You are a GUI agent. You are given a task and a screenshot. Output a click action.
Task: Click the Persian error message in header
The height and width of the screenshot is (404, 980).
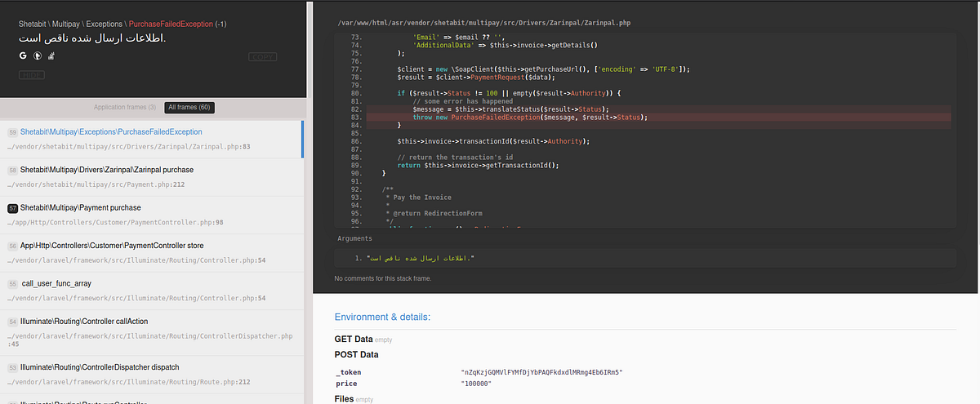click(x=92, y=38)
